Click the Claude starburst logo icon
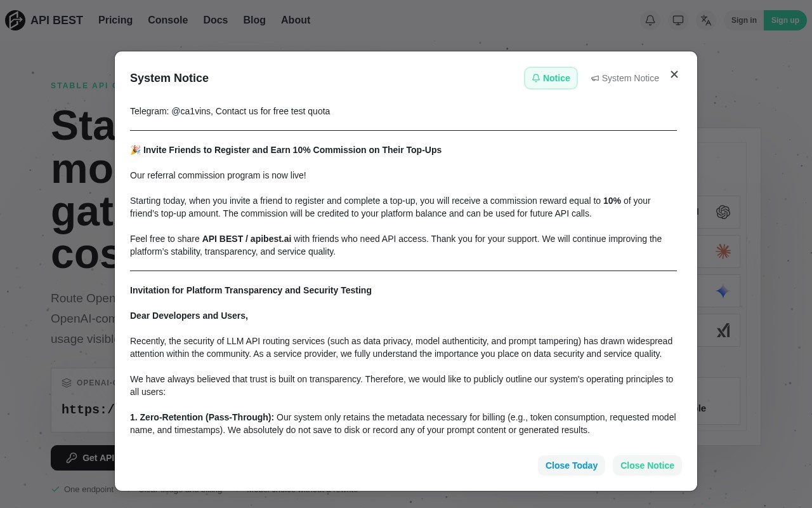This screenshot has width=812, height=508. pyautogui.click(x=723, y=251)
